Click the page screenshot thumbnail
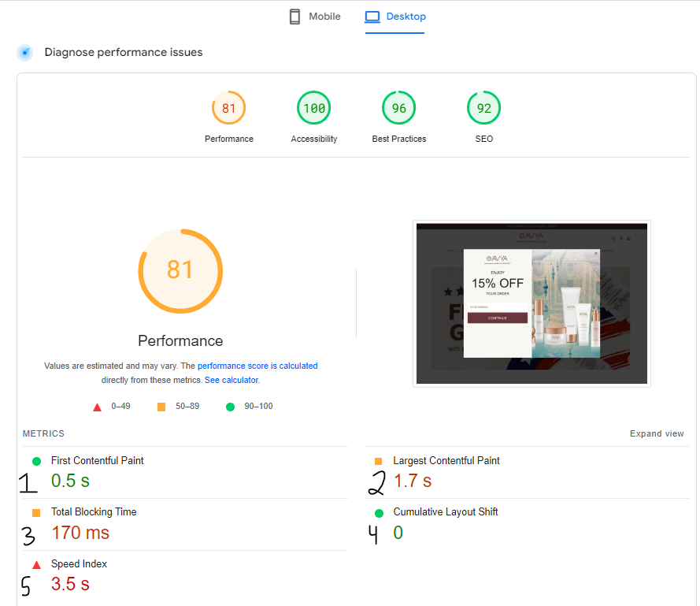The width and height of the screenshot is (700, 606). 531,303
